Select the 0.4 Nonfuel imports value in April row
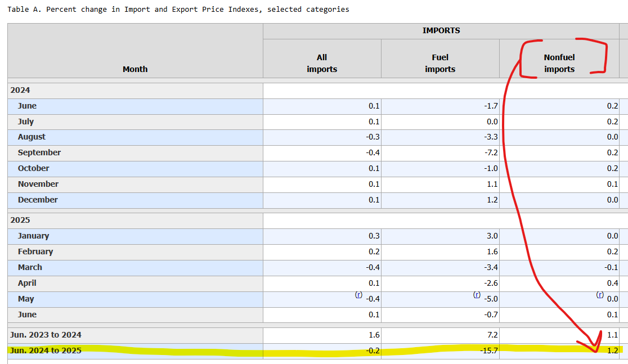628x364 pixels. click(612, 283)
